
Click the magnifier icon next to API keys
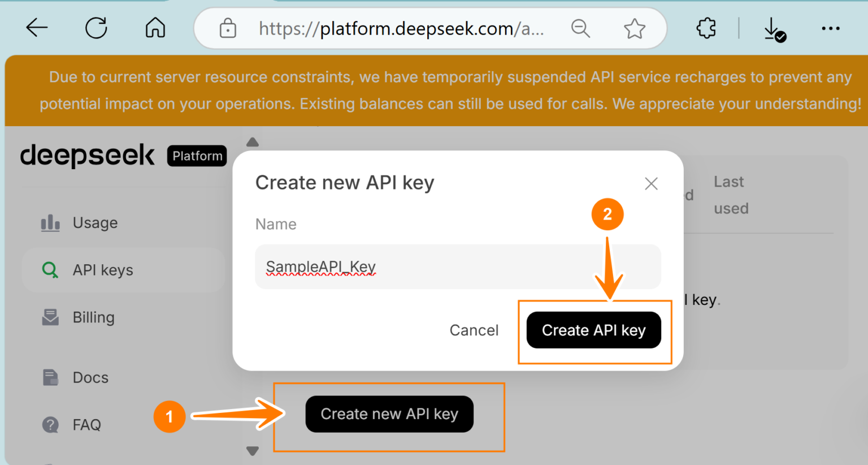pos(50,270)
